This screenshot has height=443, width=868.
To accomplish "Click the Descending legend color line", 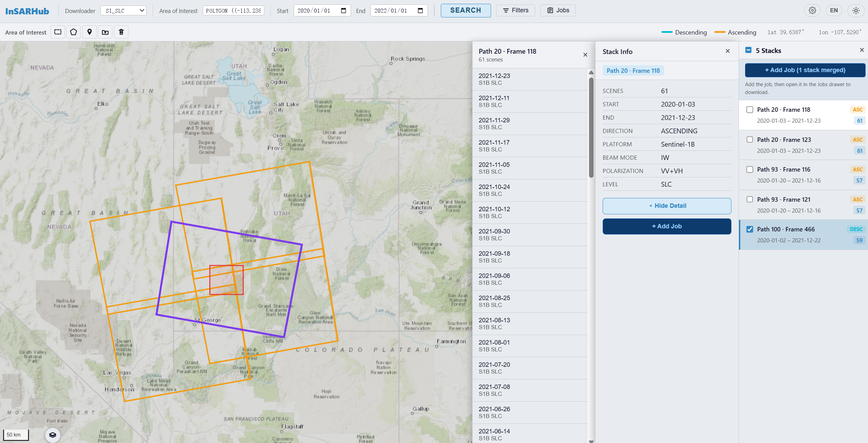I will point(667,32).
